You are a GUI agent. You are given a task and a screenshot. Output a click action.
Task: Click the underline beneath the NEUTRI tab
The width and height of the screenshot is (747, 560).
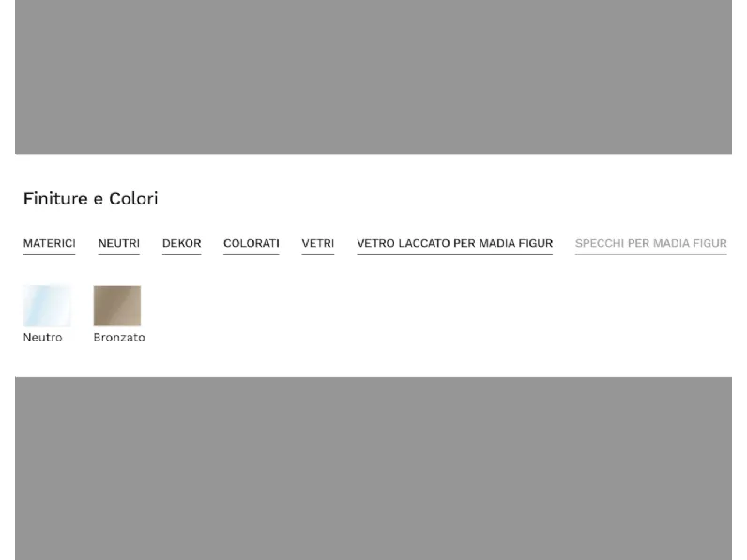coord(118,255)
